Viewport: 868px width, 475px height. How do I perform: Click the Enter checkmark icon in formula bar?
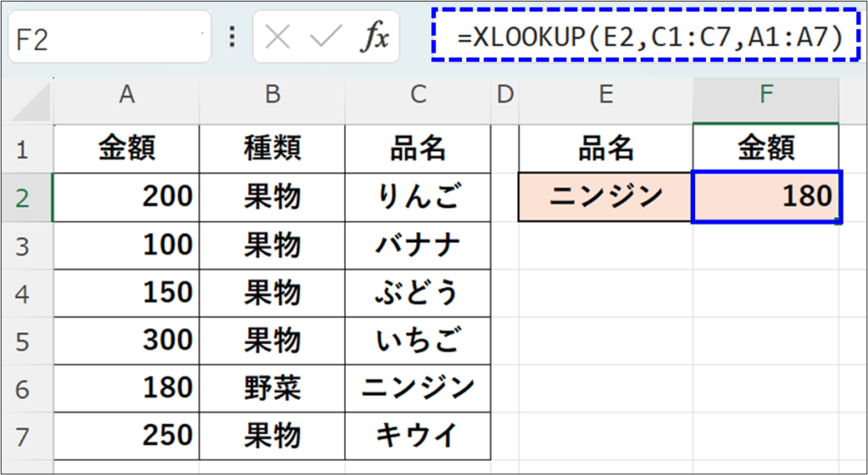tap(325, 37)
